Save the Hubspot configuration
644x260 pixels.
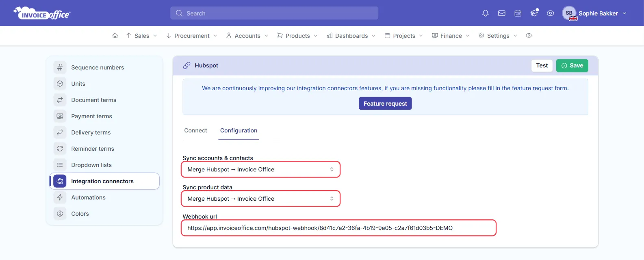tap(572, 65)
